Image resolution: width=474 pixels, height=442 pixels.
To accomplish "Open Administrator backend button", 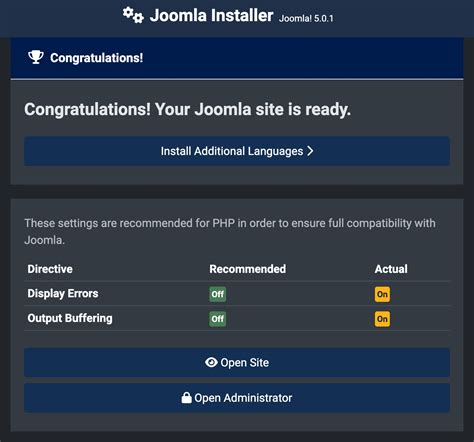I will pyautogui.click(x=237, y=398).
